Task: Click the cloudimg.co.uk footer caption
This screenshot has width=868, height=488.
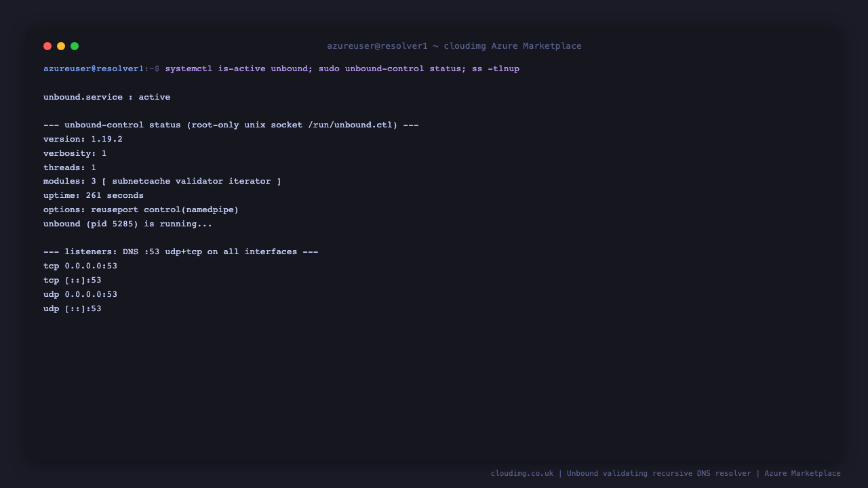Action: [x=666, y=473]
